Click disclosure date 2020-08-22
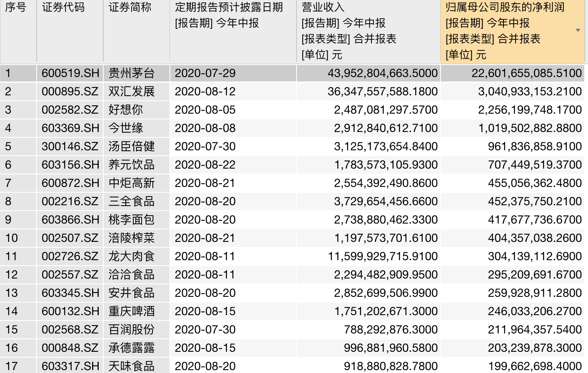The height and width of the screenshot is (373, 588). coord(205,165)
